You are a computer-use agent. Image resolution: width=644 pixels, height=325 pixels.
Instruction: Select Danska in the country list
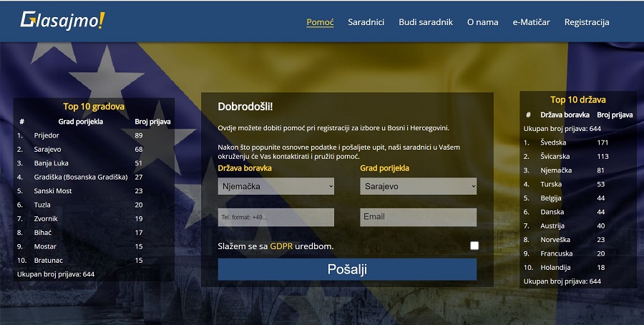point(552,212)
